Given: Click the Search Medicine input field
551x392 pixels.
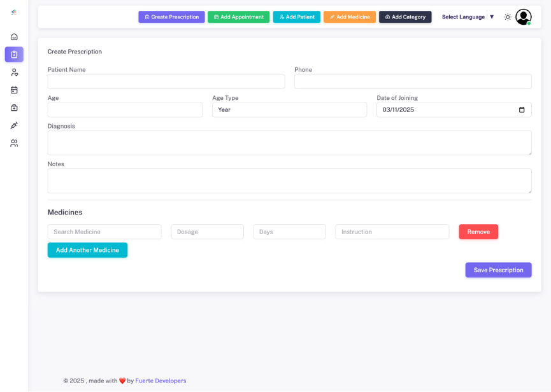Looking at the screenshot, I should [104, 232].
